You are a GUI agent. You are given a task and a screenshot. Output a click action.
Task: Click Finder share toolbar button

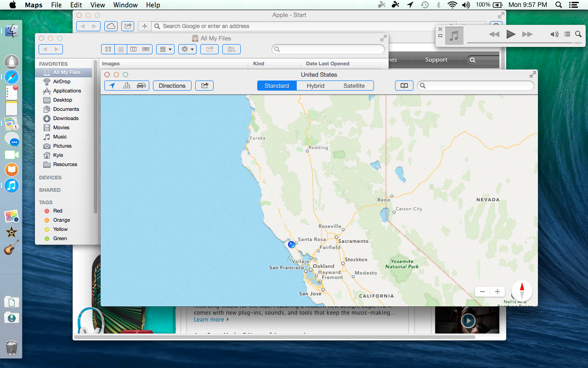click(x=209, y=49)
